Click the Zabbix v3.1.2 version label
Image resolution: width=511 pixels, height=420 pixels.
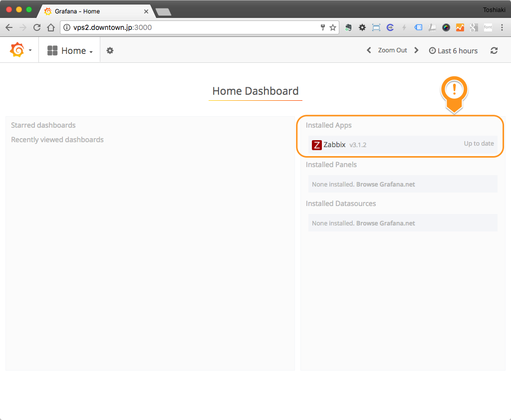pos(358,145)
